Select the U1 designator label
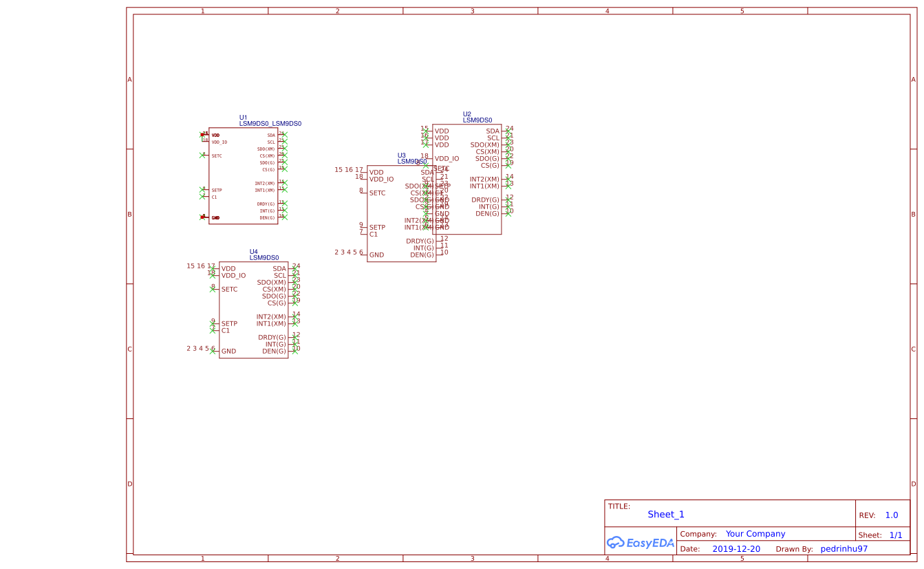This screenshot has height=569, width=924. coord(243,118)
